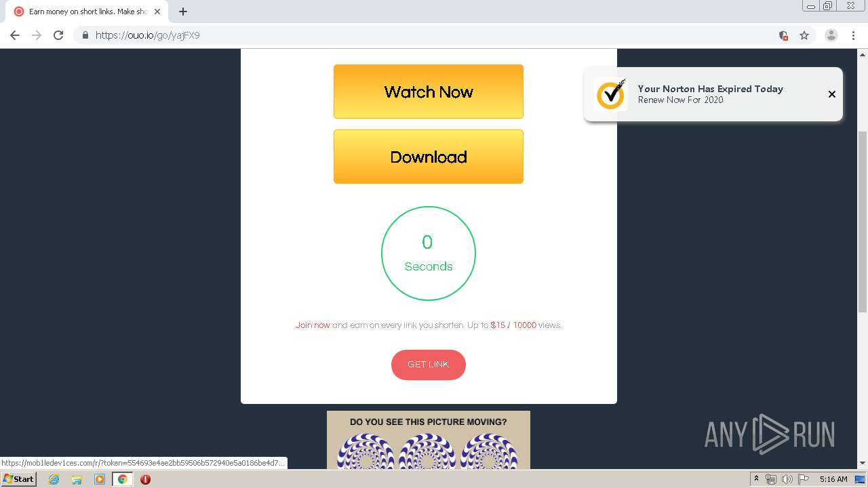
Task: Click the scrollbar down arrow
Action: (x=863, y=464)
